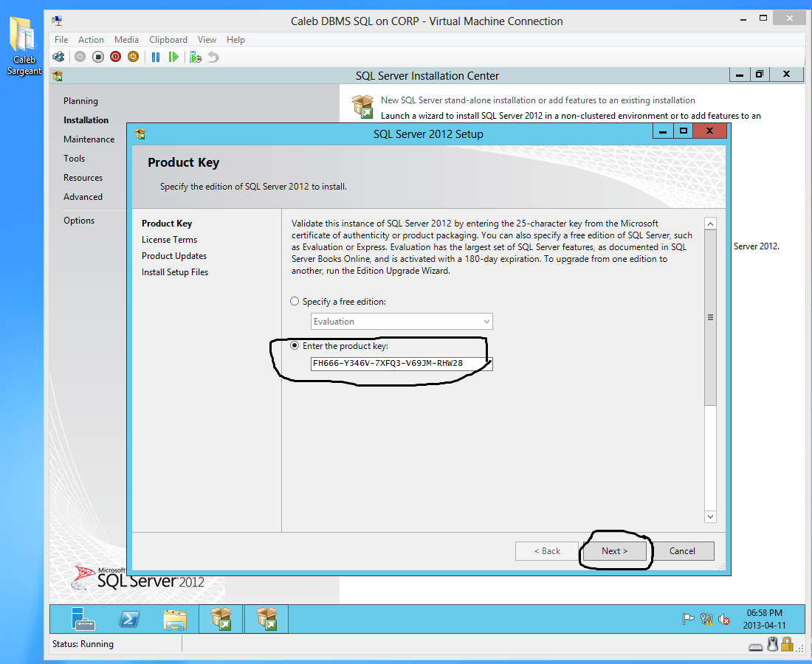The image size is (812, 664).
Task: Click the Install Setup Files step
Action: coord(175,272)
